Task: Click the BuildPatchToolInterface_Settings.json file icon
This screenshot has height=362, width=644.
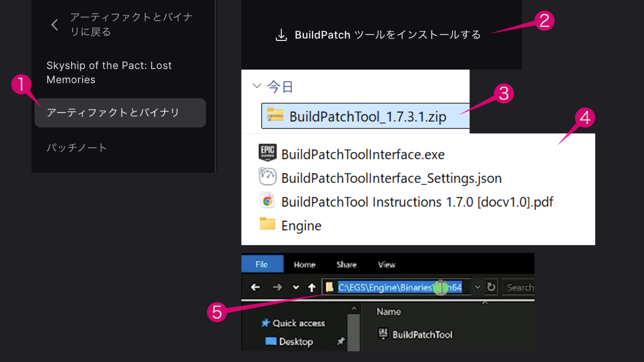Action: (267, 177)
